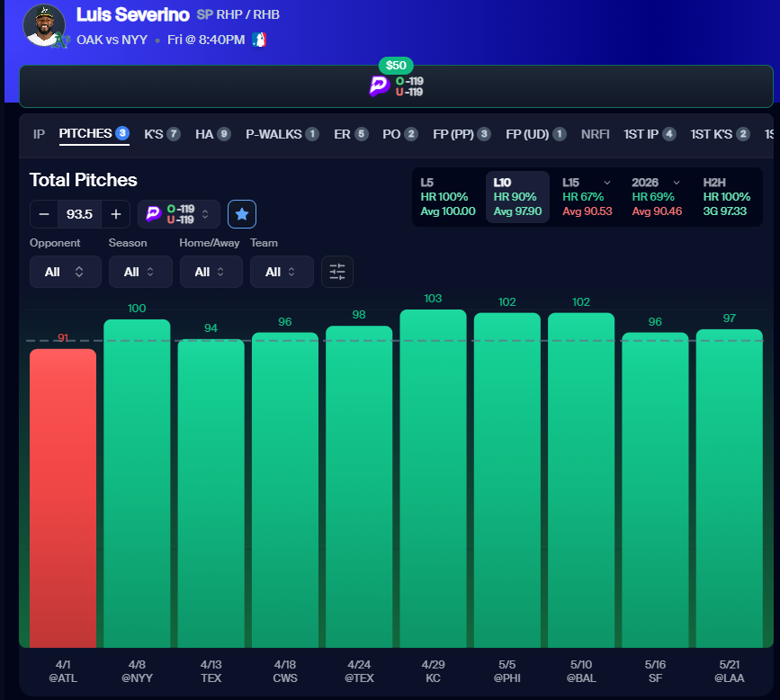Open the Season filter dropdown

pos(140,272)
